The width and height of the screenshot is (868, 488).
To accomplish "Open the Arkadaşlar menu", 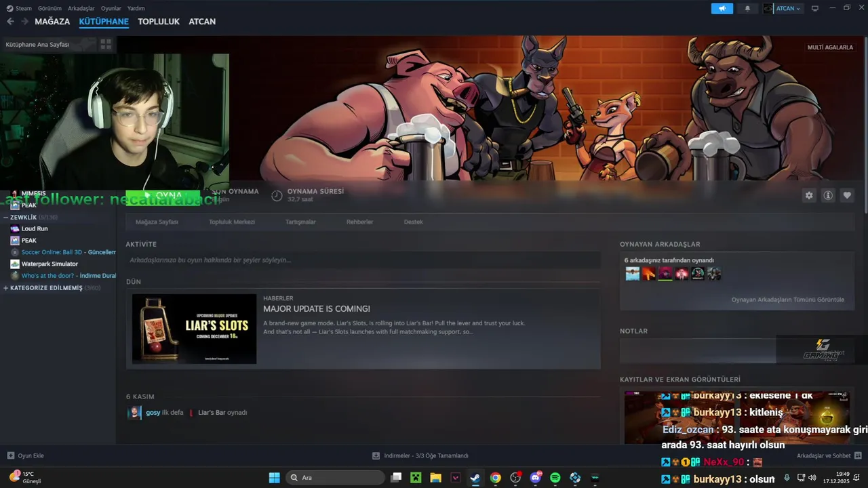I will [81, 8].
